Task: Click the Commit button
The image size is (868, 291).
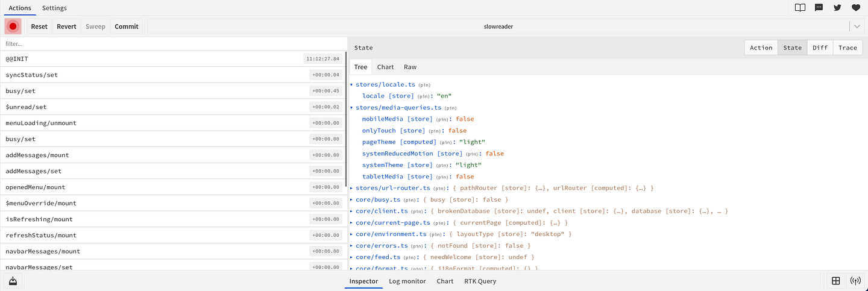Action: 127,27
